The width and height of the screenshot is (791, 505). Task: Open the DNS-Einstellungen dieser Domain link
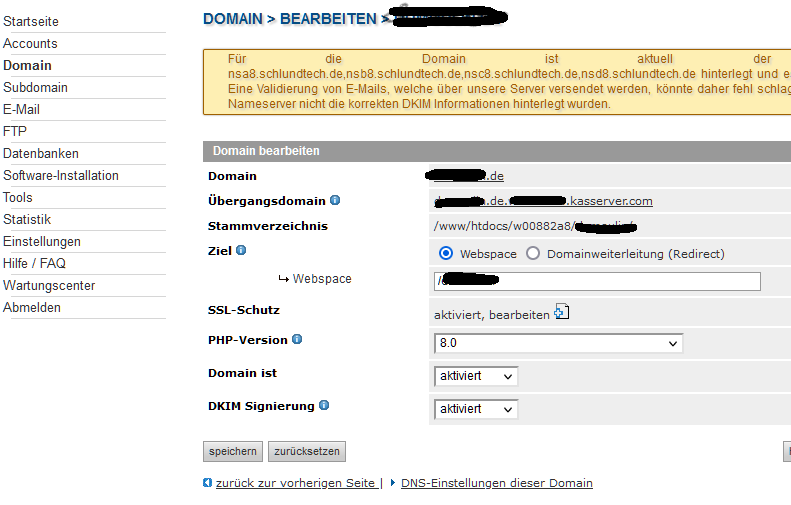point(496,483)
